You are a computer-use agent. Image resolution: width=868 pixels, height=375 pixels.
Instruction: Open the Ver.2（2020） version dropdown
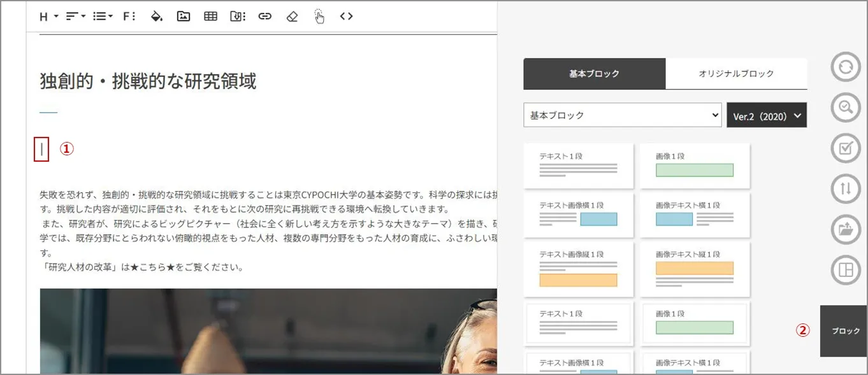[x=767, y=115]
